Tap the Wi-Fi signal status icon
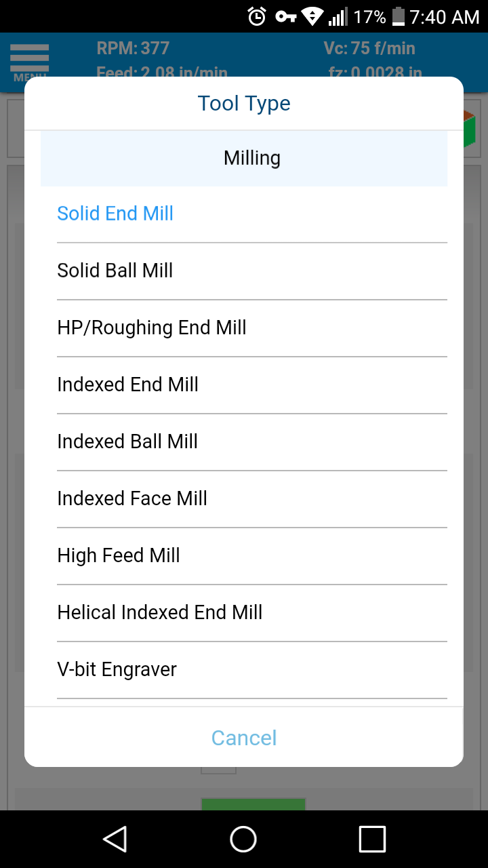The image size is (488, 868). tap(312, 16)
